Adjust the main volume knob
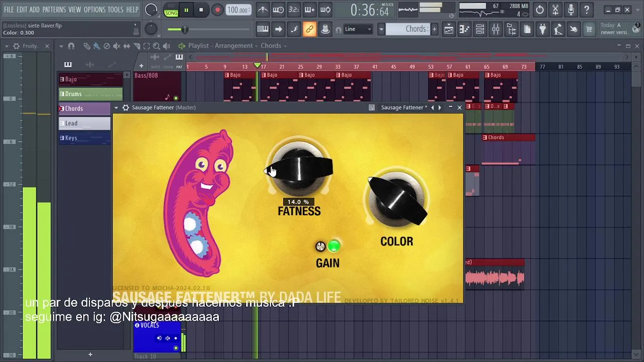The width and height of the screenshot is (644, 362). point(151,10)
